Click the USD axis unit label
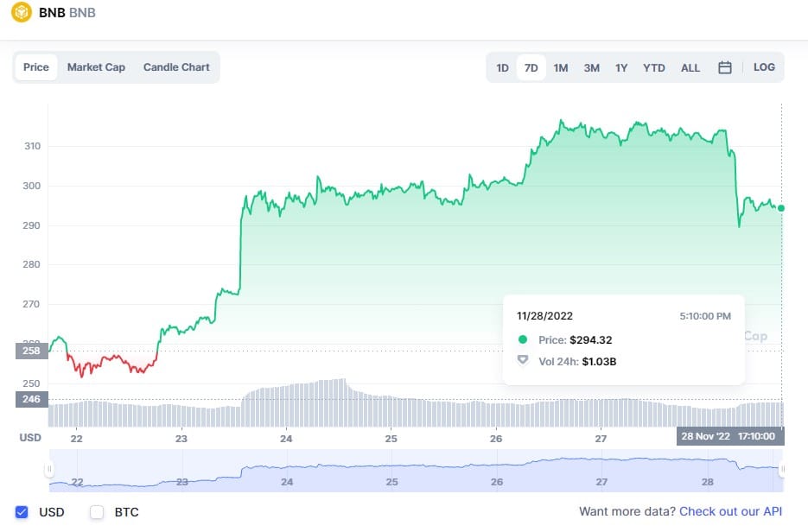Screen dimensions: 808x532 30,438
